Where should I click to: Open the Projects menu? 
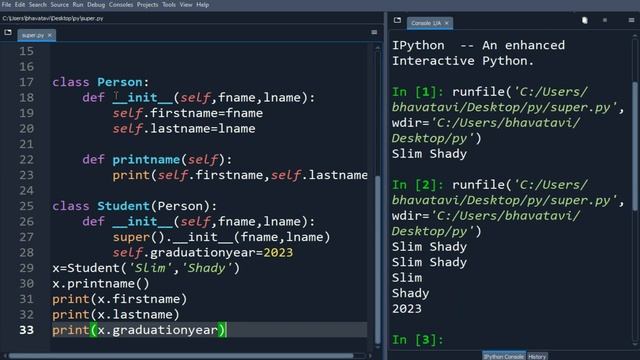click(147, 5)
